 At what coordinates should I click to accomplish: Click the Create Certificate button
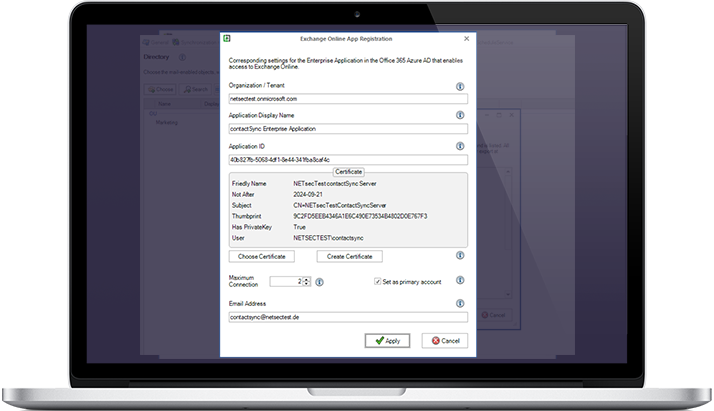[349, 257]
